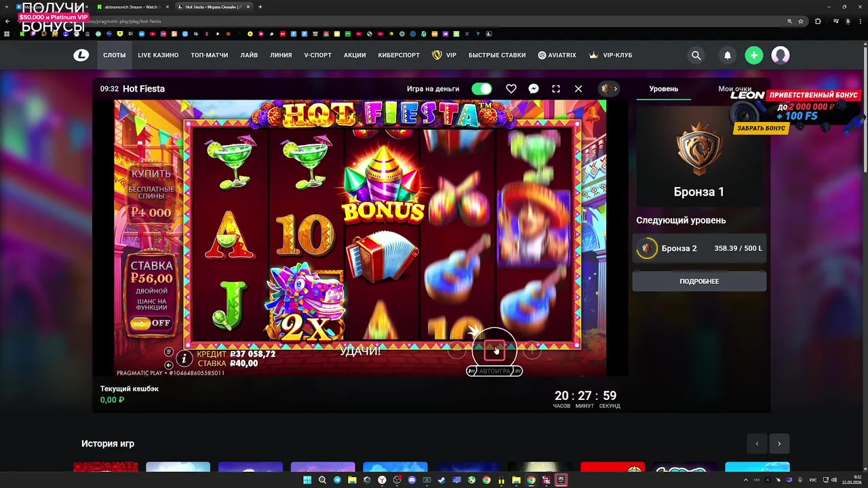Toggle double chance feature OFF switch
The image size is (868, 488).
[151, 323]
